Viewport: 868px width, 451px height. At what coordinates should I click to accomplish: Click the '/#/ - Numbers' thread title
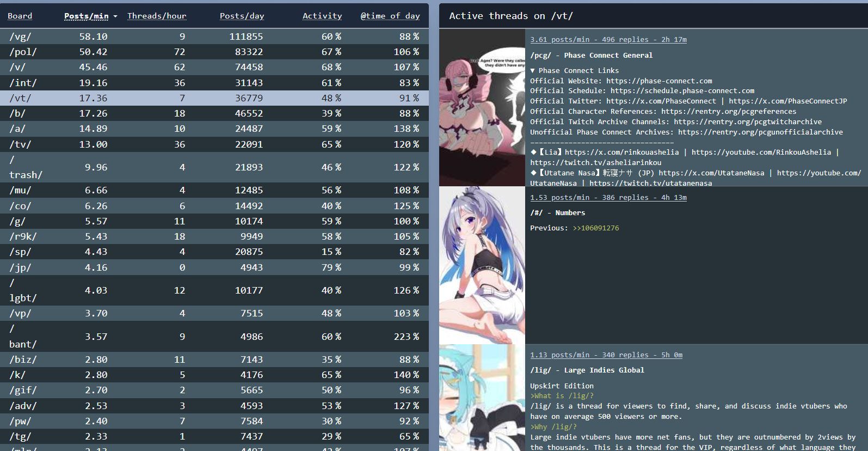click(x=558, y=213)
